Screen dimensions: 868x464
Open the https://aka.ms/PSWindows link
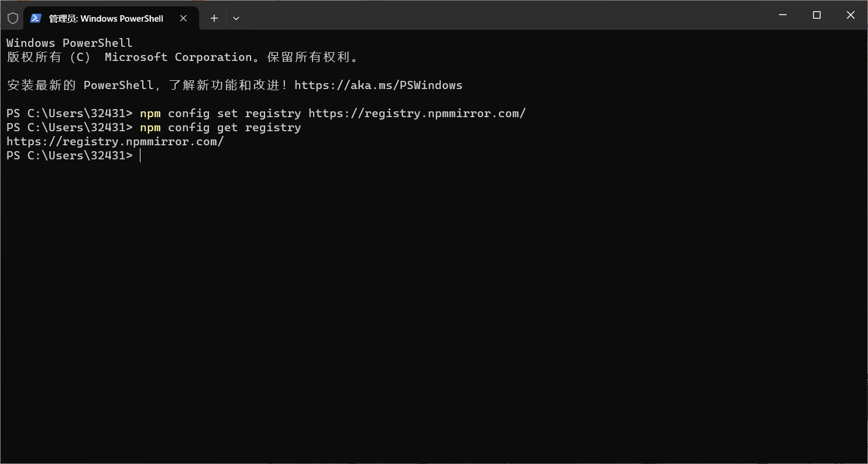tap(379, 85)
